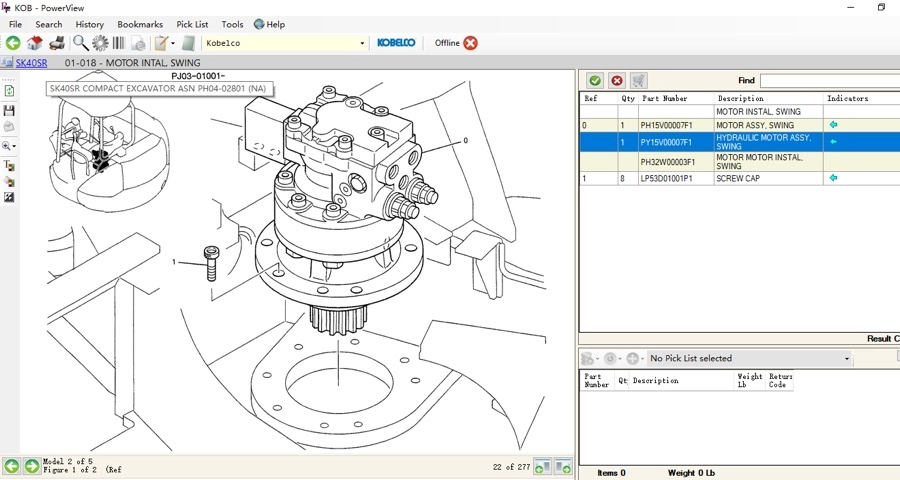
Task: Click the floppy disk save icon
Action: 9,110
